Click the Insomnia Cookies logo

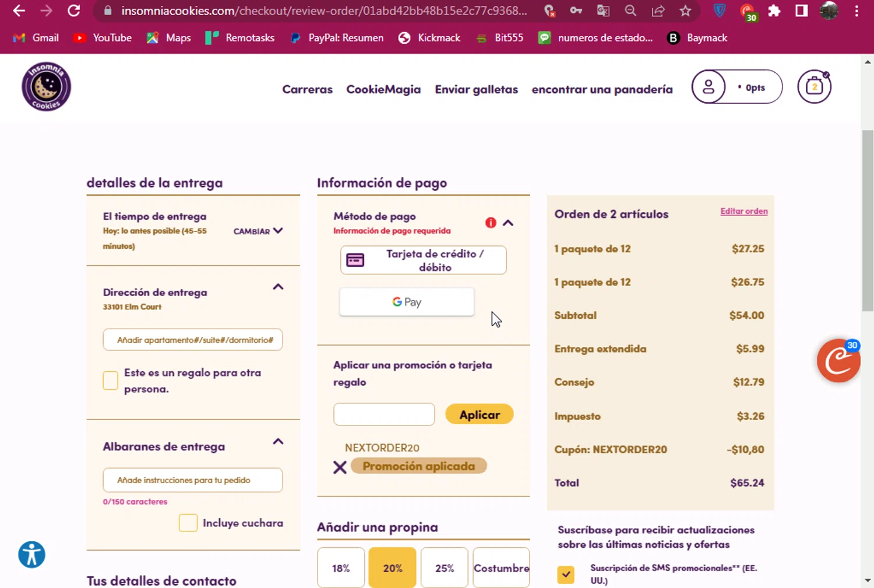(46, 87)
